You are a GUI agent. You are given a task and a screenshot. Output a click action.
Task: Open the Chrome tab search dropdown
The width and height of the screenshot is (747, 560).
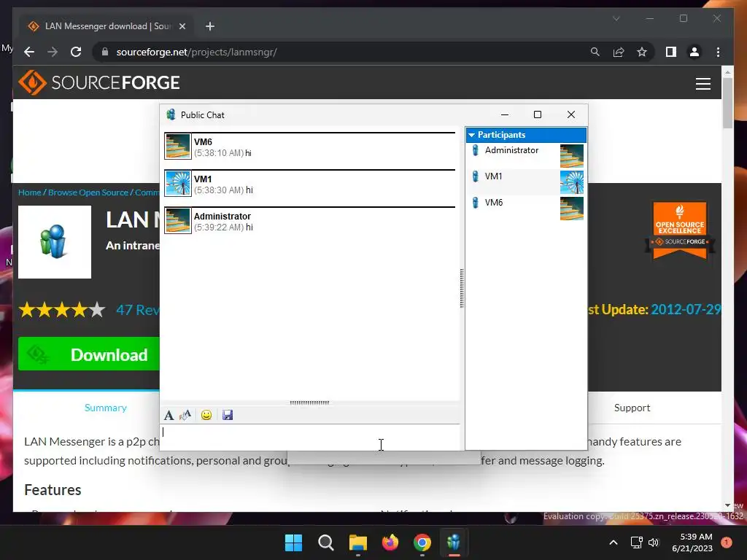616,18
